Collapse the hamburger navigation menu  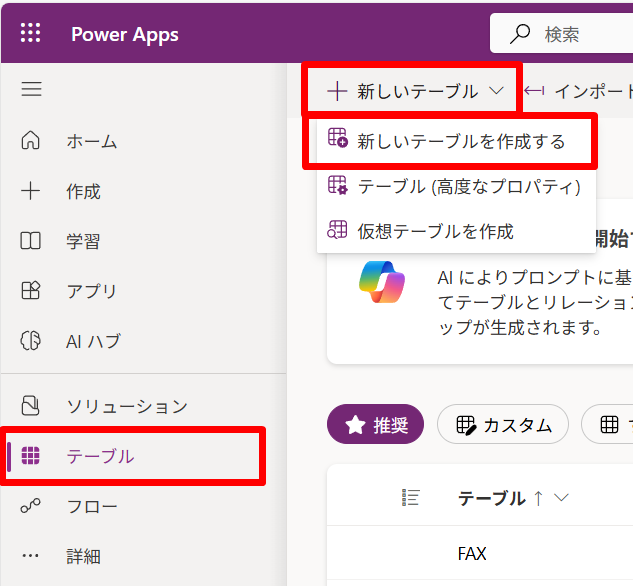click(31, 89)
